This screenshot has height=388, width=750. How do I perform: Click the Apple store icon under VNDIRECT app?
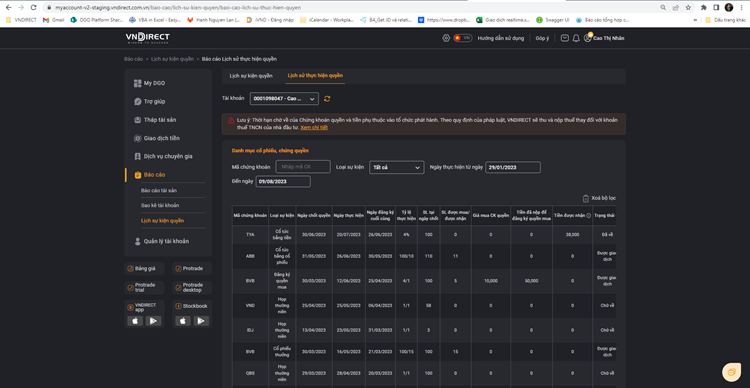pyautogui.click(x=135, y=321)
